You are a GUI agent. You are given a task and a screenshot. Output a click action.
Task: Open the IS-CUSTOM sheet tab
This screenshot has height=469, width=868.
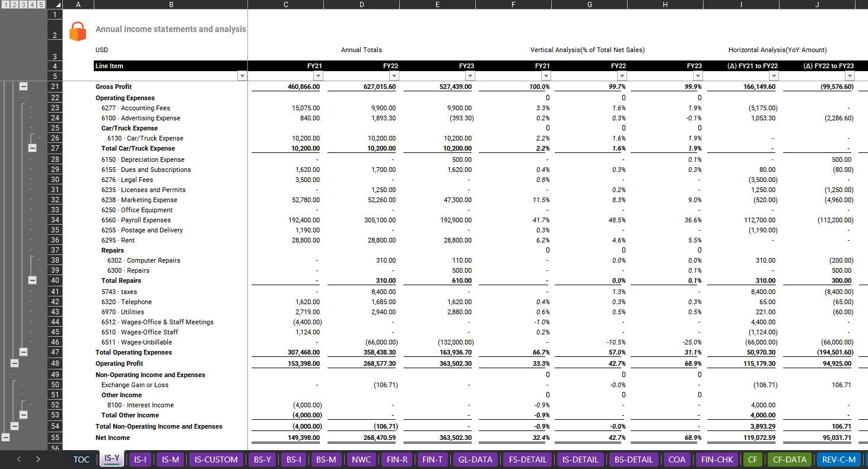pyautogui.click(x=216, y=460)
